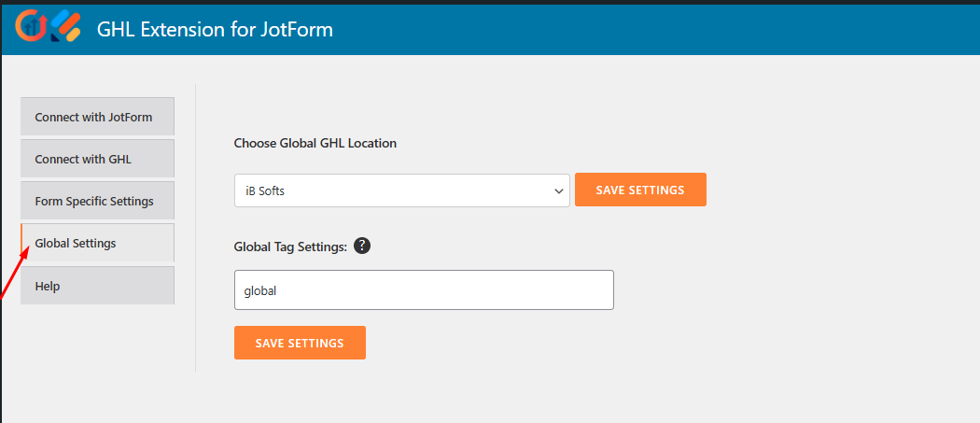980x423 pixels.
Task: Click the vertical divider beside the sidebar
Action: 195,228
